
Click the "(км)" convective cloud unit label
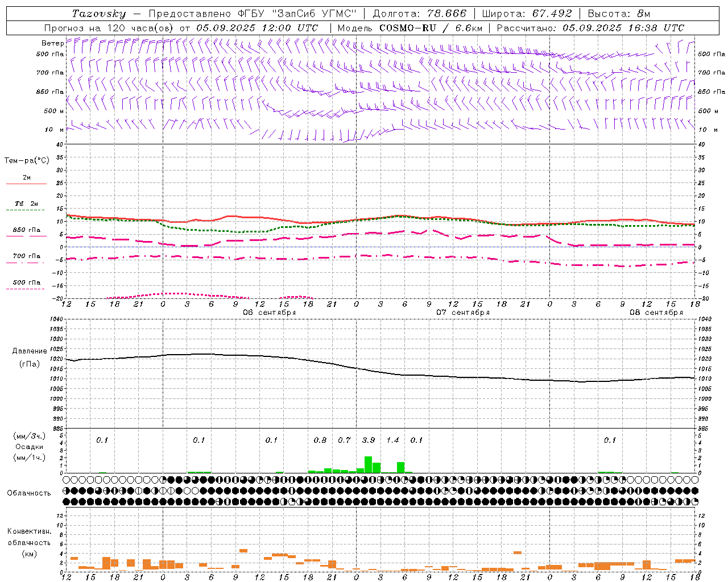coord(29,554)
